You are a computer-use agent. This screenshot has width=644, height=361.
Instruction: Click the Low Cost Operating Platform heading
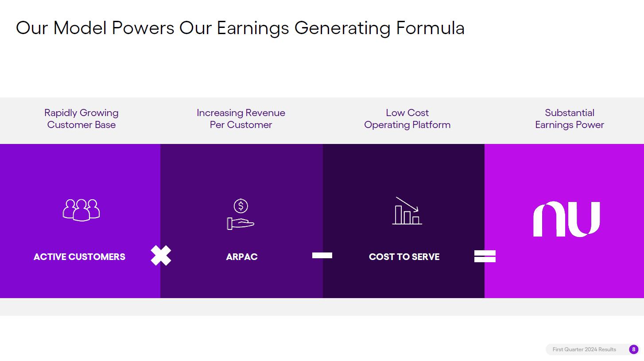click(407, 119)
